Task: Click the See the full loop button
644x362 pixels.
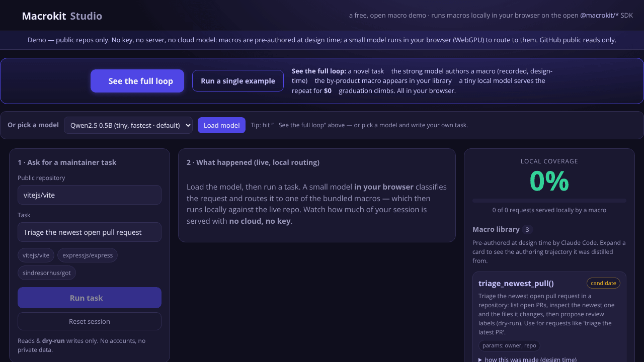Action: (137, 81)
